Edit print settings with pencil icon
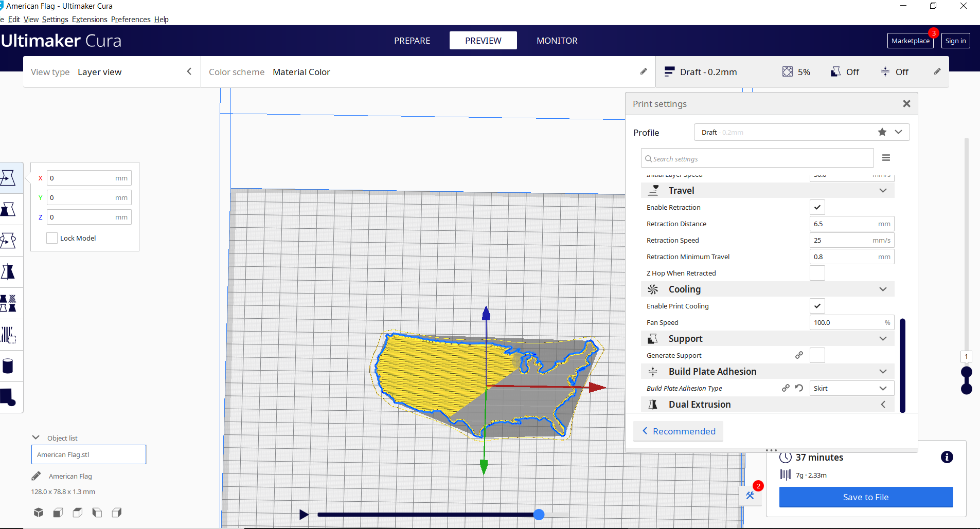Image resolution: width=980 pixels, height=529 pixels. tap(937, 72)
